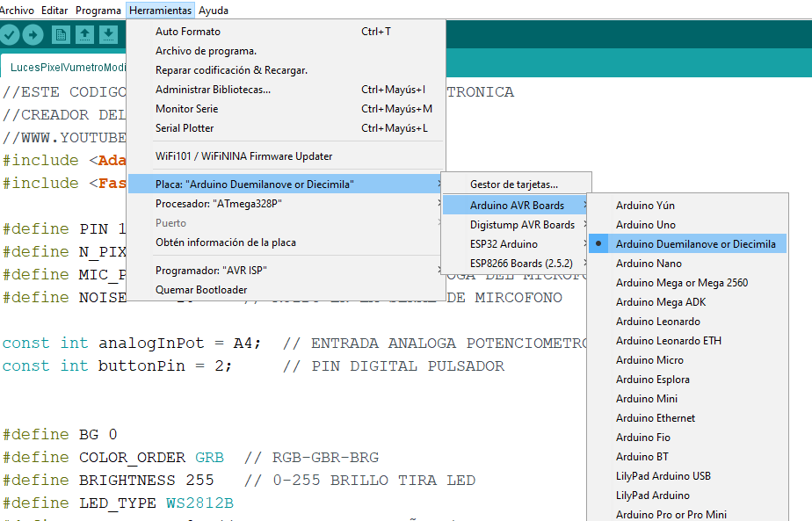
Task: Open a sketch with the up-arrow icon
Action: pyautogui.click(x=84, y=34)
